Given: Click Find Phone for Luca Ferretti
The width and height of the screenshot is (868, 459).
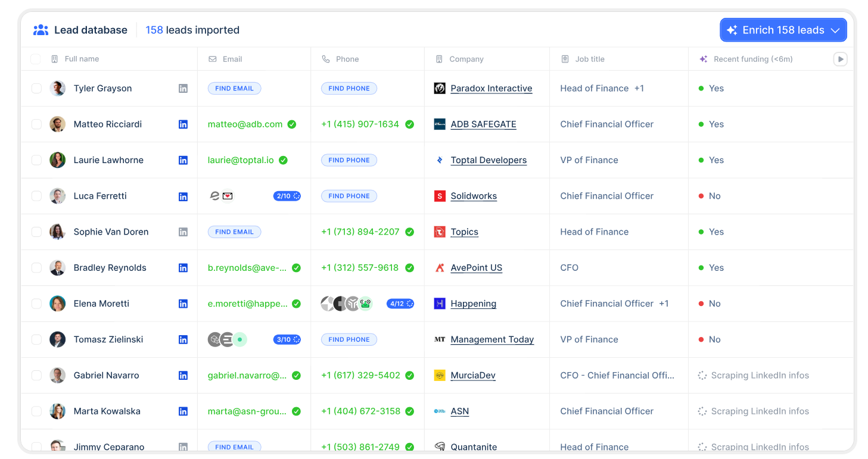Looking at the screenshot, I should pyautogui.click(x=349, y=196).
